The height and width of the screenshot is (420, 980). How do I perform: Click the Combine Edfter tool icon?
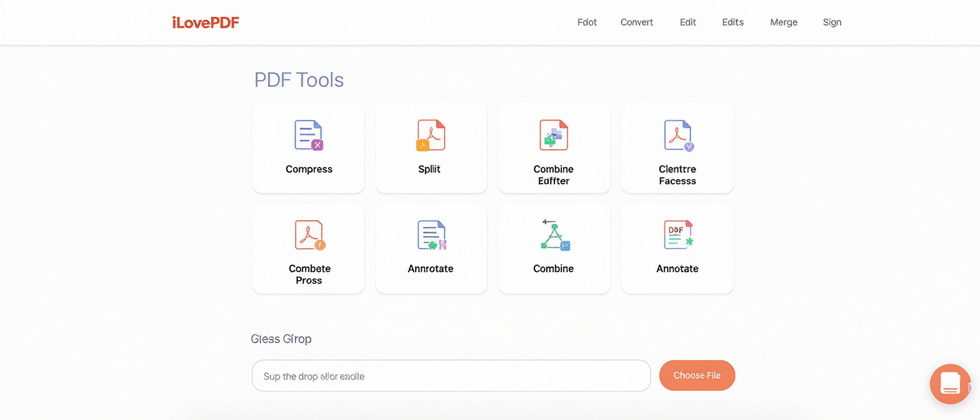click(553, 135)
